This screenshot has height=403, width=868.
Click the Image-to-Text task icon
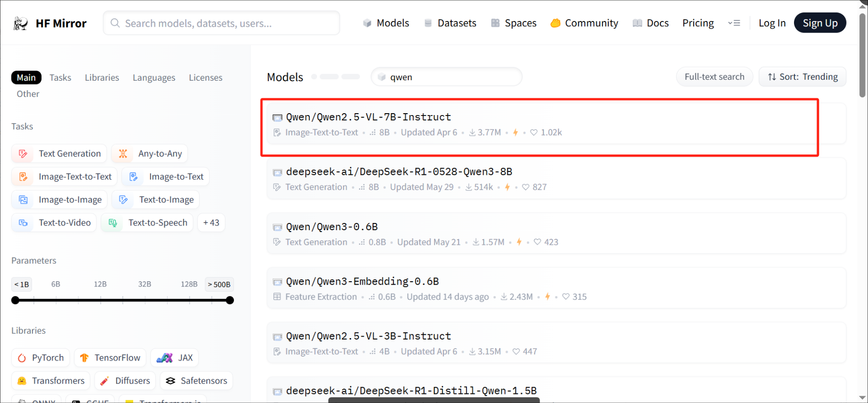[x=134, y=177]
